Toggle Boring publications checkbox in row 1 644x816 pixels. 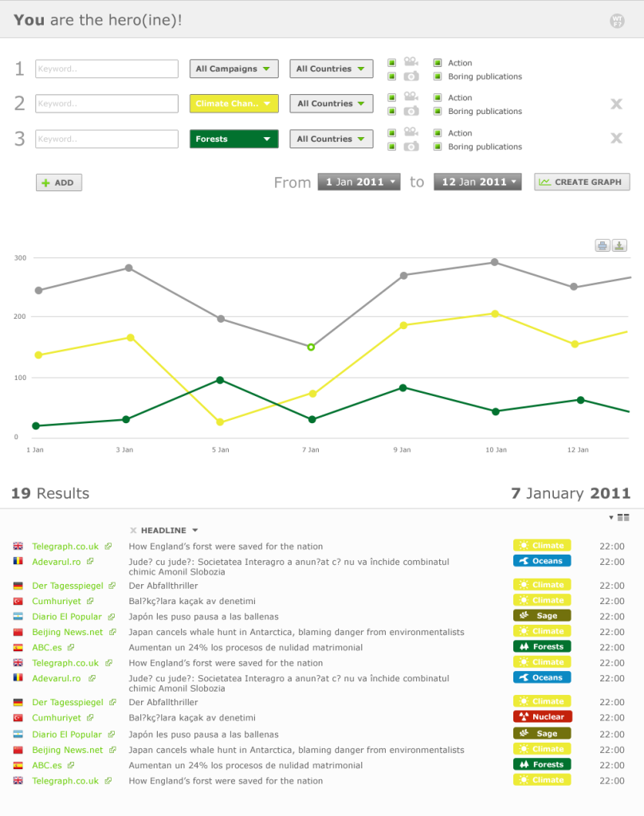438,76
